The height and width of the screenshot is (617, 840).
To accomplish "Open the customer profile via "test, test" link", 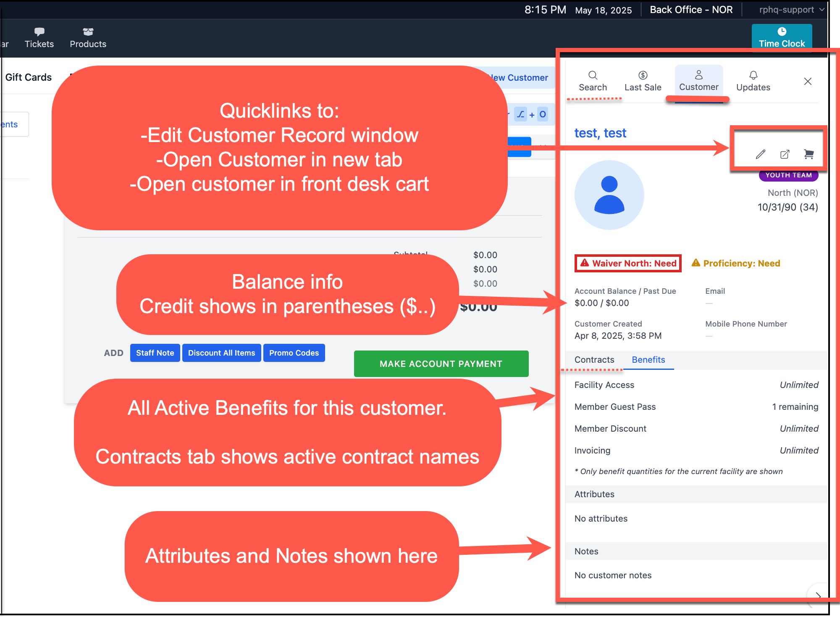I will (x=600, y=133).
